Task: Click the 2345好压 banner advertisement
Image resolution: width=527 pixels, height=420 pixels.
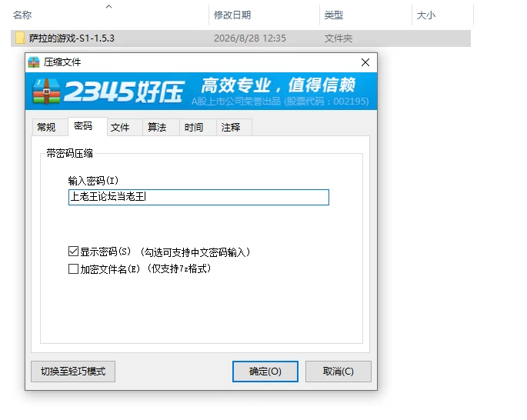Action: (x=201, y=91)
